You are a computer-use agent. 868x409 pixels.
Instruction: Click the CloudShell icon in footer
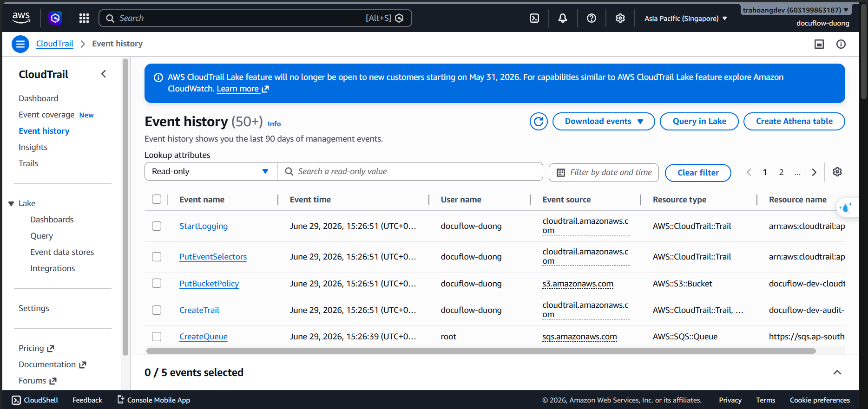point(16,400)
